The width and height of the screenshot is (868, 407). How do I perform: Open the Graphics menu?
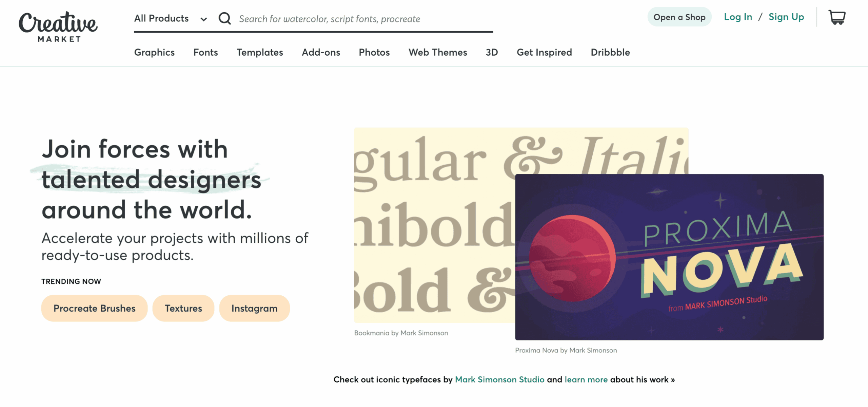click(154, 52)
